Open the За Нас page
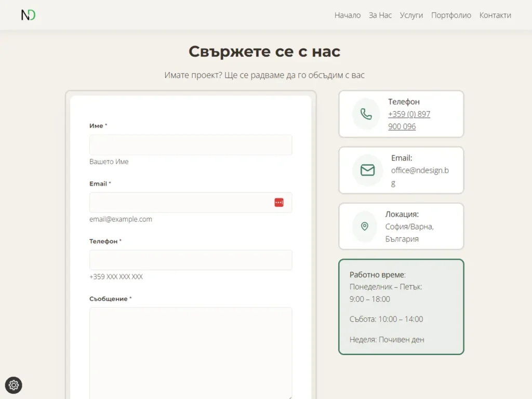Viewport: 532px width, 399px height. (380, 15)
